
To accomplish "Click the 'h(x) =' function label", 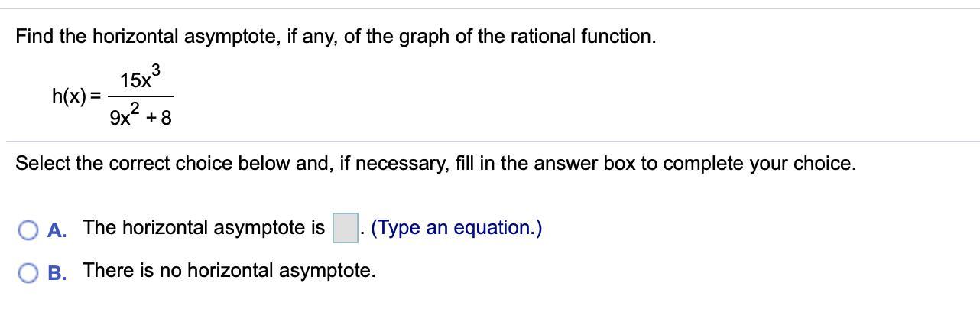I will tap(76, 96).
